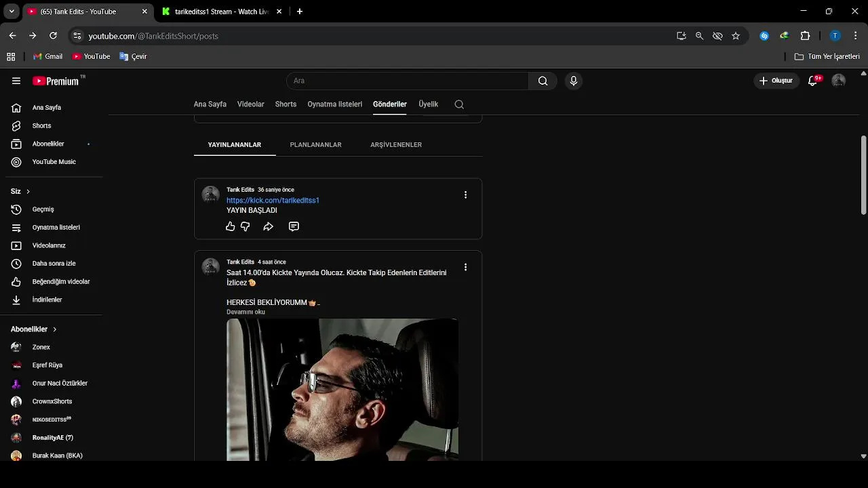Like the YAYIN BAŞLADI post
This screenshot has height=488, width=868.
pyautogui.click(x=231, y=226)
